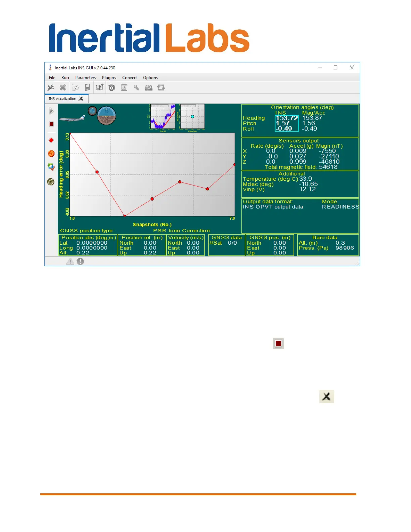Click the wheel compass icon in sidebar

click(51, 182)
